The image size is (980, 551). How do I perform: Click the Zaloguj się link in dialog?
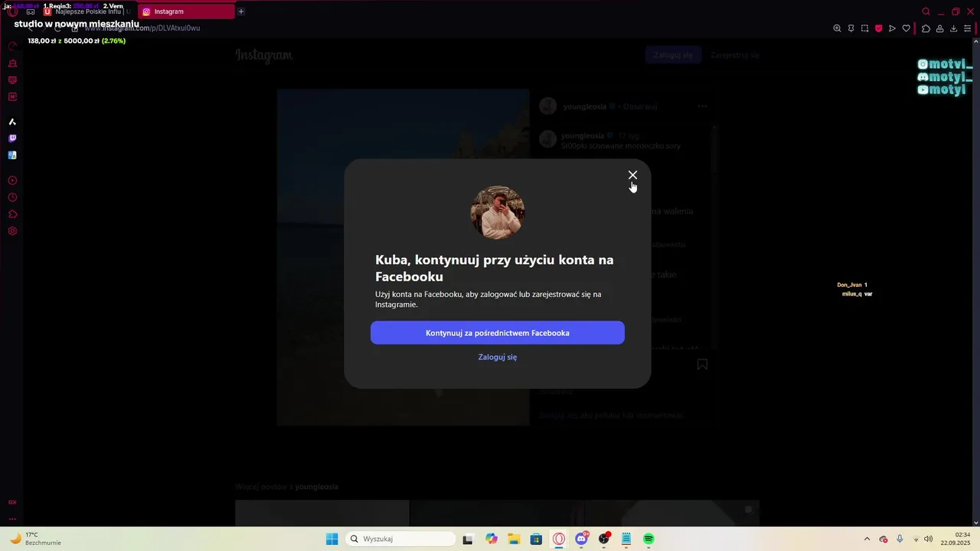(498, 357)
